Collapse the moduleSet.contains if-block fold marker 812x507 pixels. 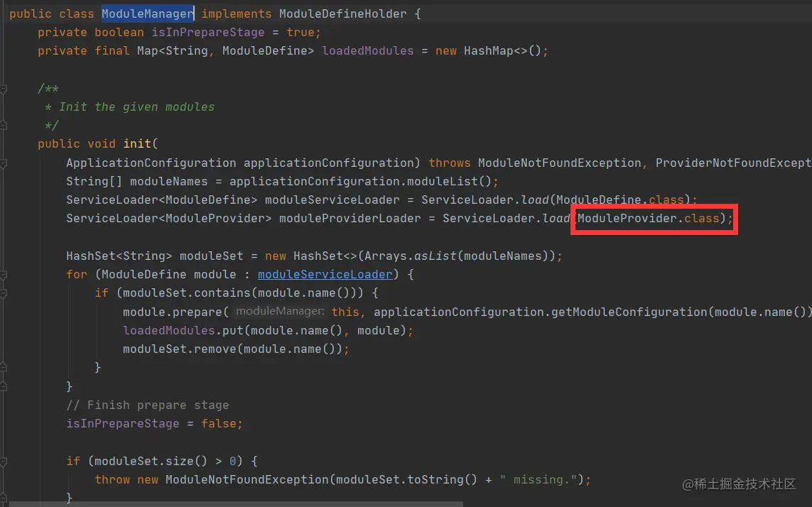pos(3,294)
